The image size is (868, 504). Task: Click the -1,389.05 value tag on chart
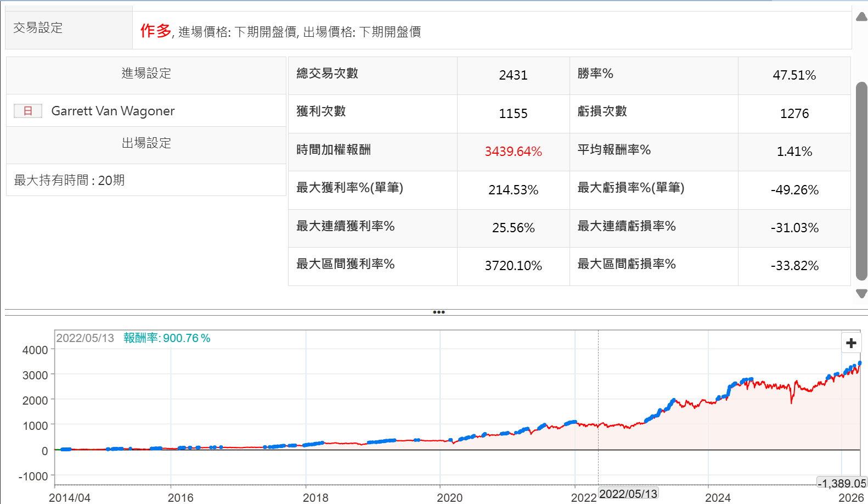click(842, 483)
